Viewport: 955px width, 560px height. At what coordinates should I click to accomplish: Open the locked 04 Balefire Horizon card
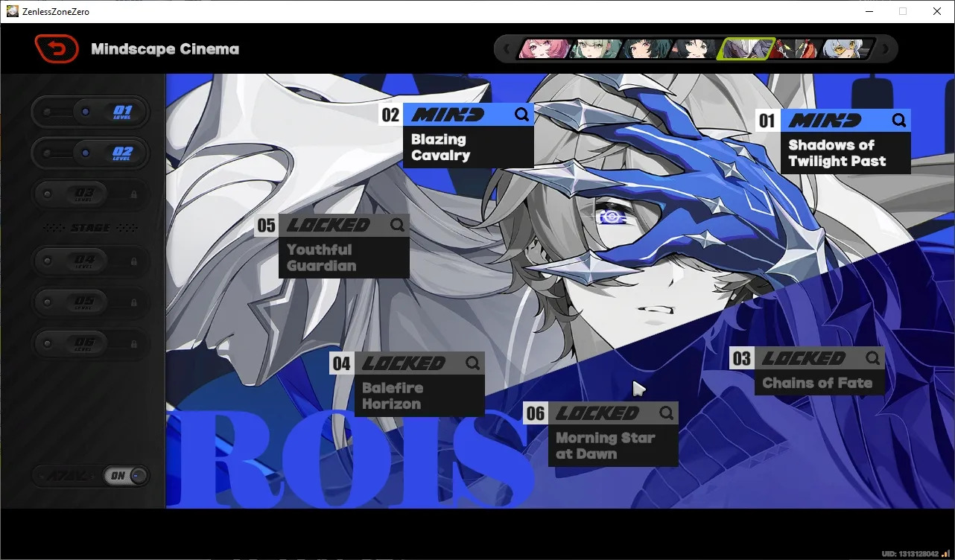(407, 384)
